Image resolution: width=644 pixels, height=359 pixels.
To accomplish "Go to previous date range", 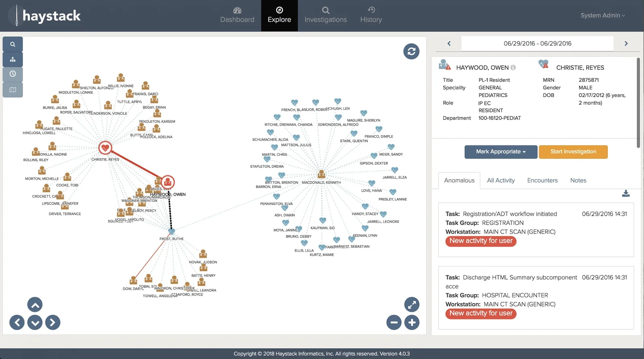I will [x=449, y=43].
